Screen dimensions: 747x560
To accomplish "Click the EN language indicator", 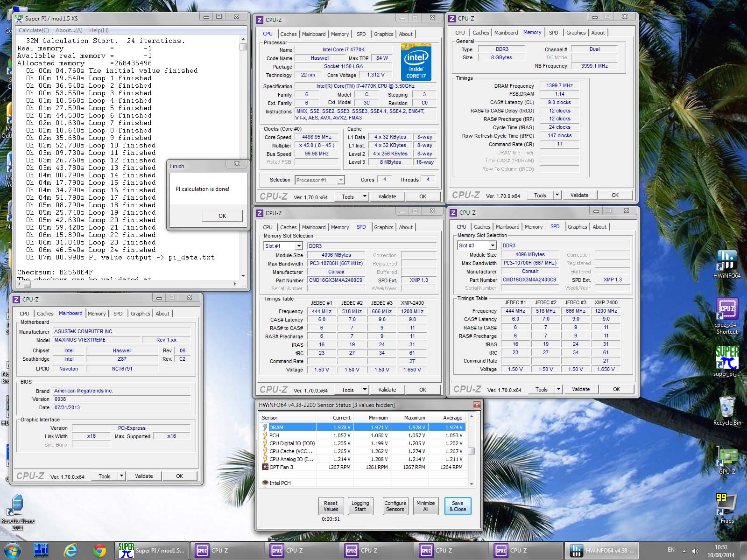I will (671, 550).
